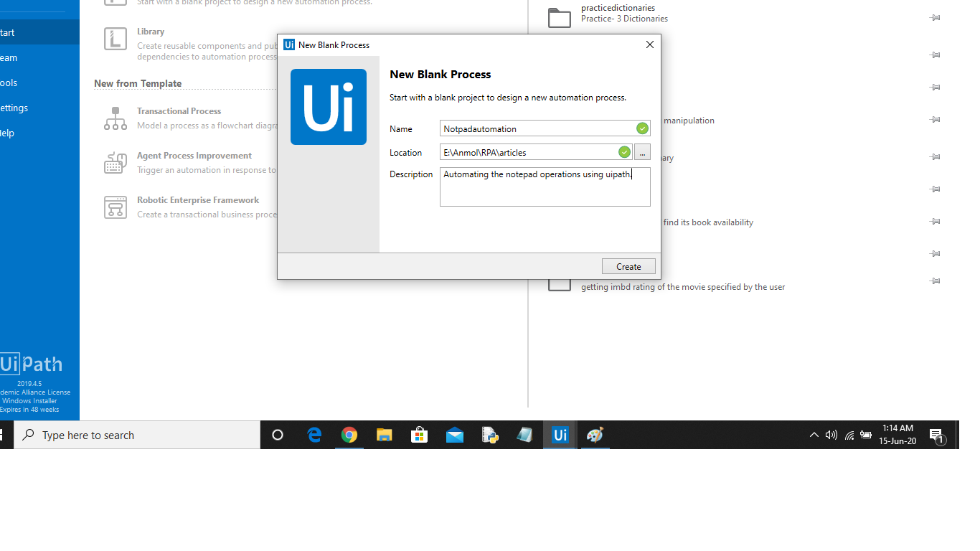Browse for location with the '...' button
980x551 pixels.
pyautogui.click(x=642, y=152)
